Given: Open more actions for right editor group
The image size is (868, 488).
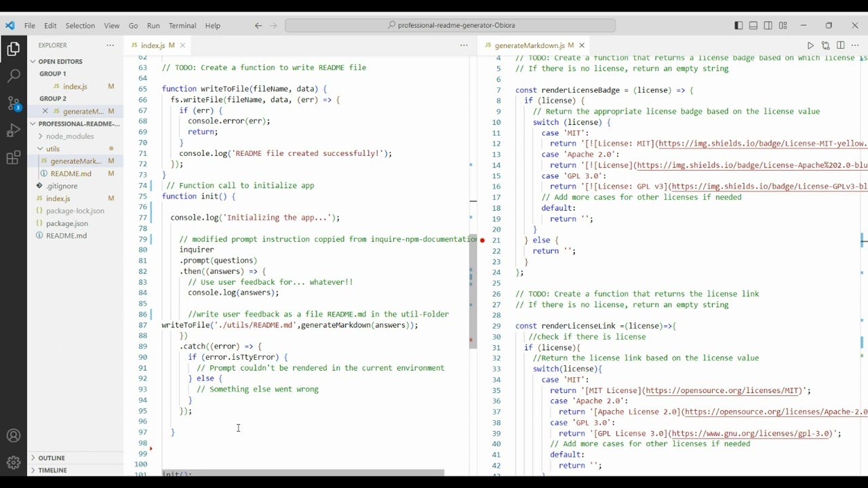Looking at the screenshot, I should coord(855,45).
